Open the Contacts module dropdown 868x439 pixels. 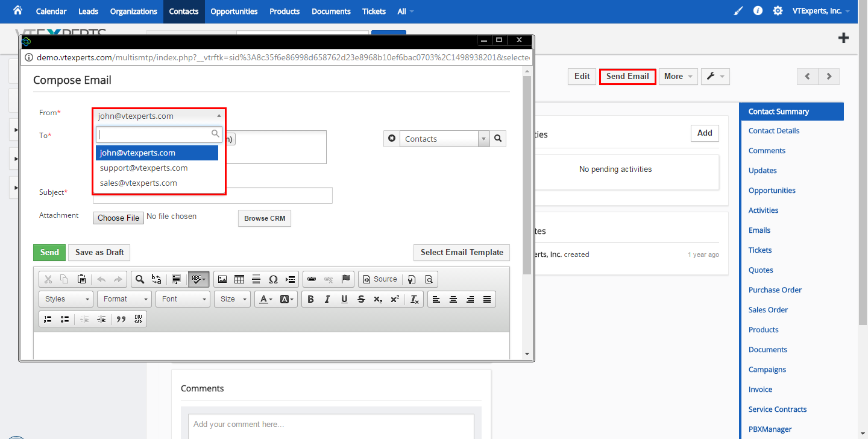pyautogui.click(x=445, y=139)
